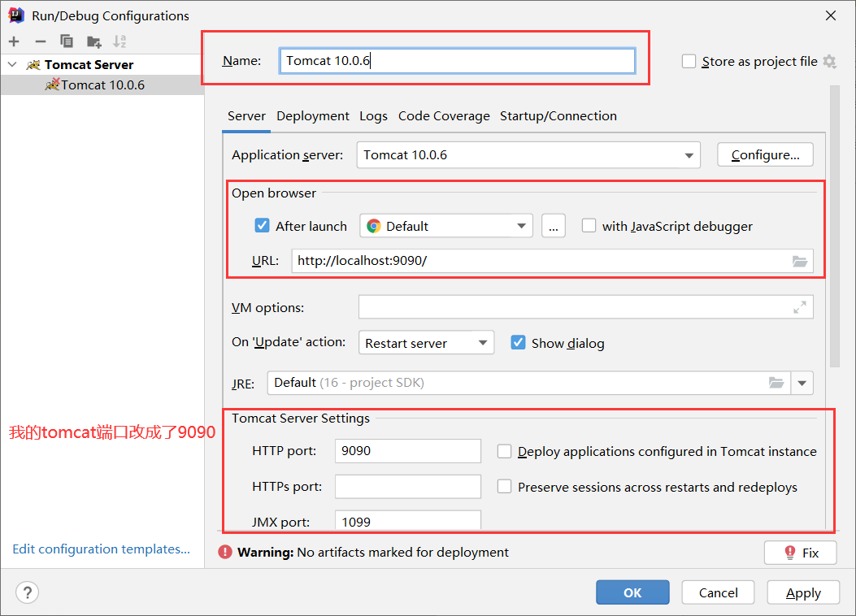
Task: Click the 'No artifacts marked for deployment' warning text
Action: tap(402, 552)
